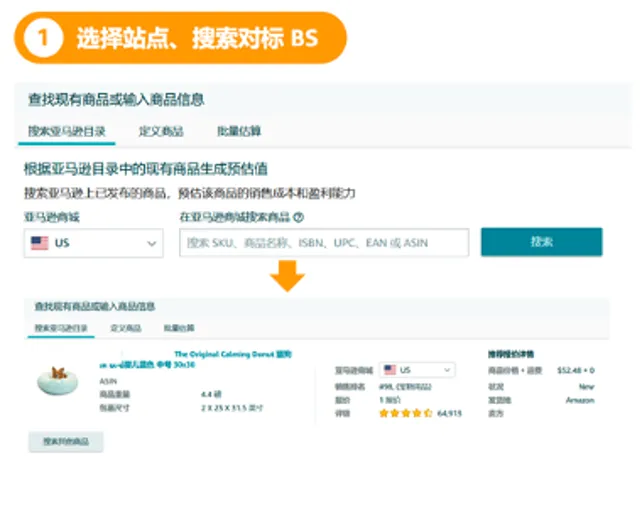This screenshot has width=642, height=528.
Task: Select the upper 批量估算 tab
Action: tap(239, 131)
